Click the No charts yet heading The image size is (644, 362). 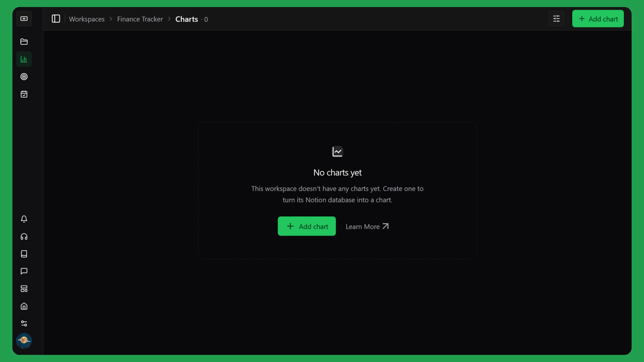338,173
